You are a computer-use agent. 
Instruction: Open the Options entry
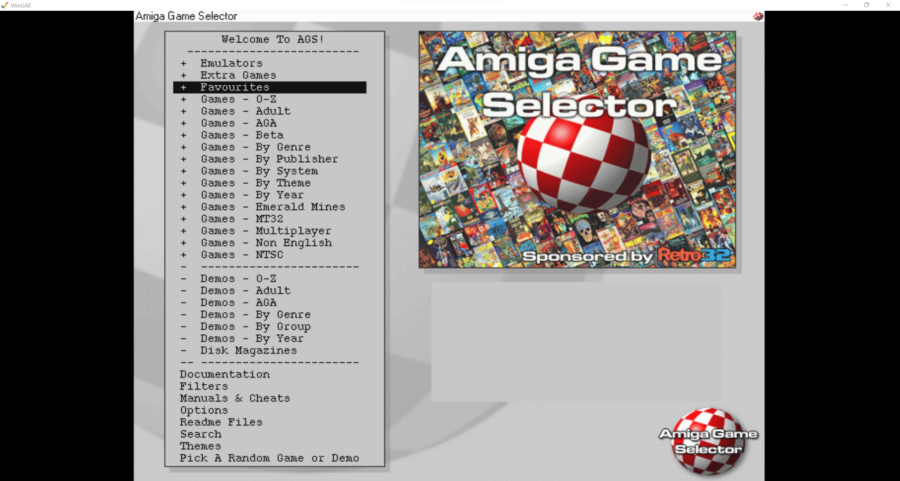coord(204,410)
